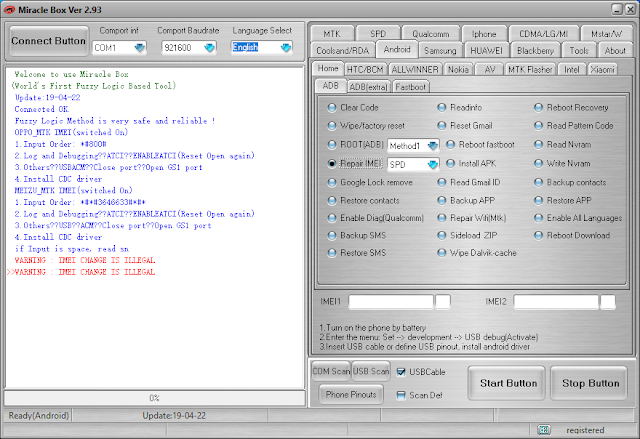The image size is (640, 439).
Task: Switch to the Fastboot tab
Action: tap(410, 87)
